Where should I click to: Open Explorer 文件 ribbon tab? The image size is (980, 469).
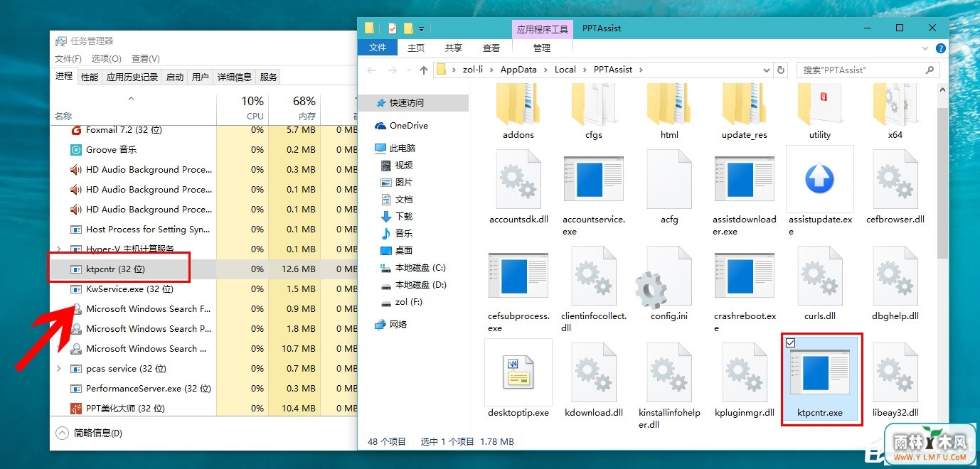tap(378, 48)
